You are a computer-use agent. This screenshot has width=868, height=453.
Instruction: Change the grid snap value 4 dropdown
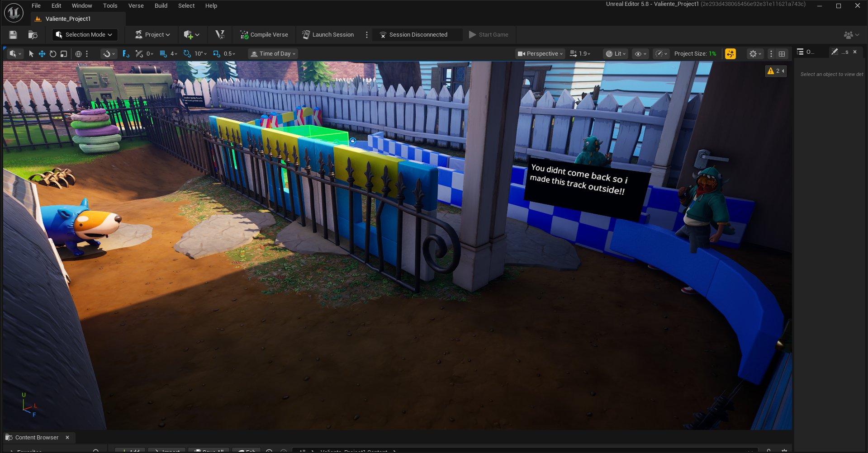click(x=174, y=54)
